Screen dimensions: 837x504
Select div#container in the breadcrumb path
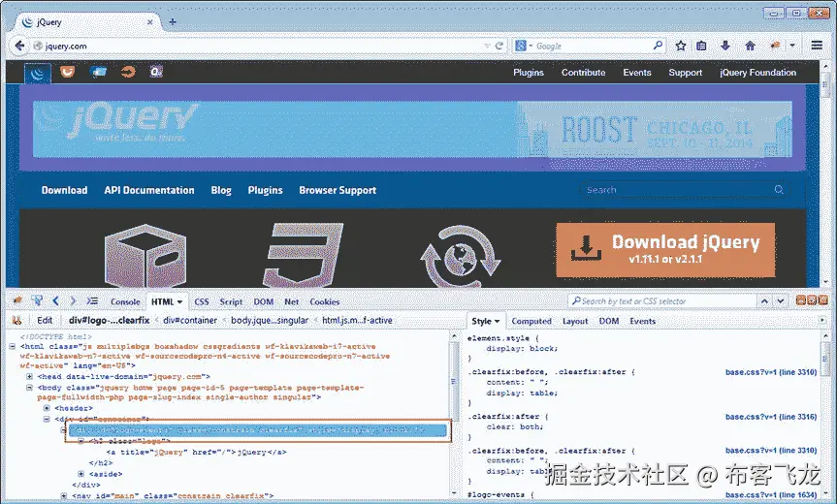190,320
